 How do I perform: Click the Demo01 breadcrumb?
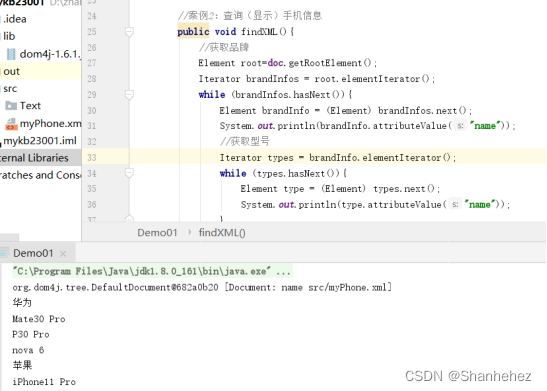tap(157, 233)
